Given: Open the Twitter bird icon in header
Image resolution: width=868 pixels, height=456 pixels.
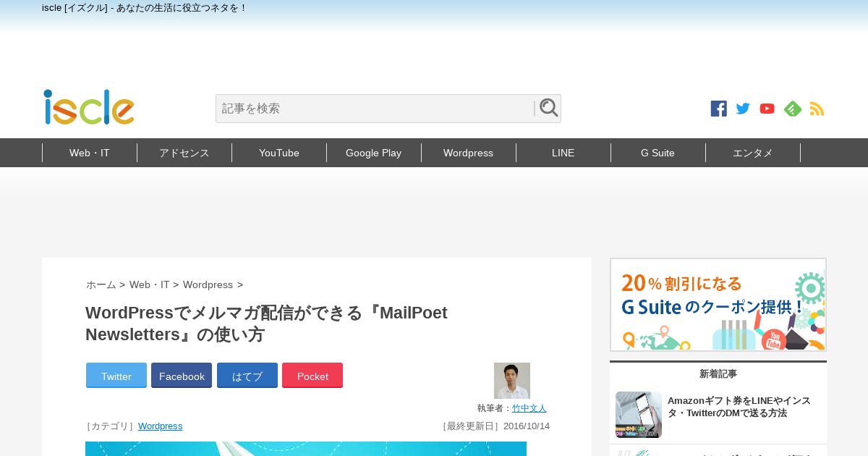Looking at the screenshot, I should coord(743,109).
